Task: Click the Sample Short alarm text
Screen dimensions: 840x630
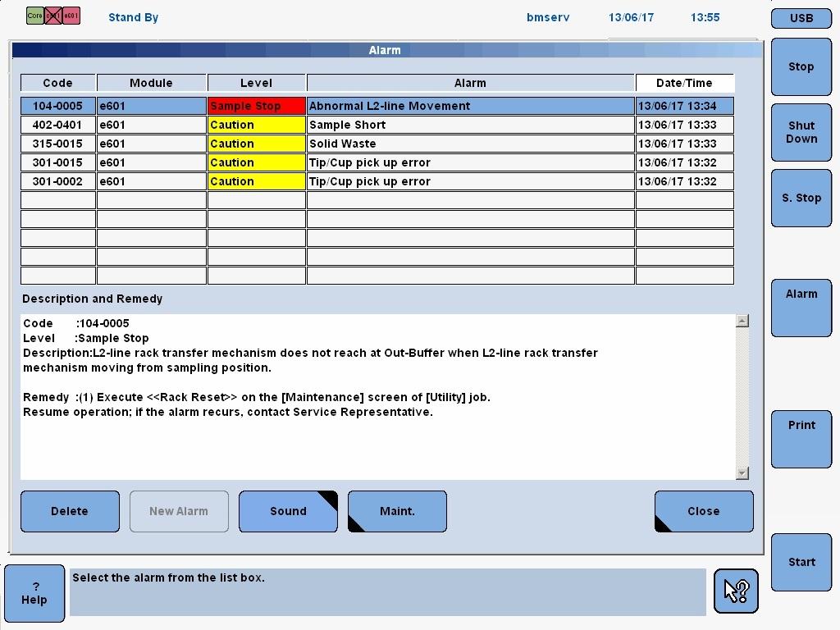Action: click(347, 125)
